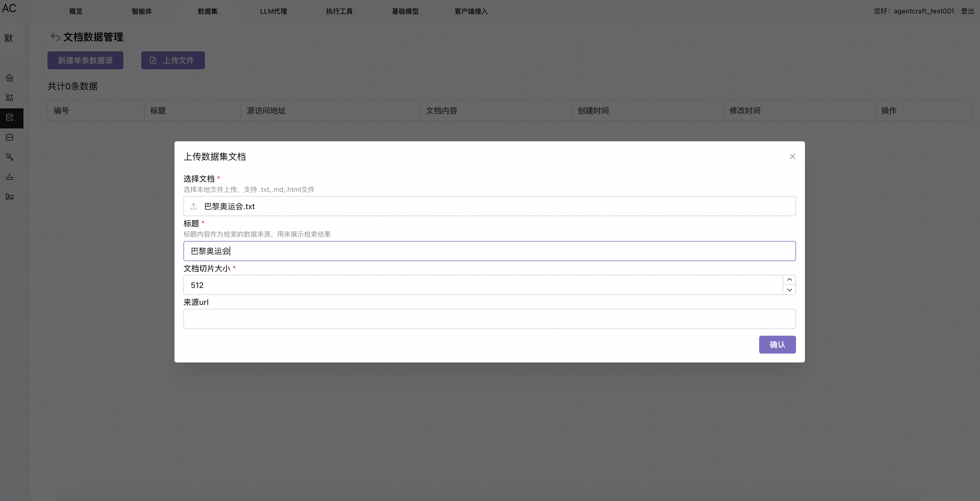Click the home icon in left sidebar
This screenshot has height=501, width=980.
coord(9,78)
